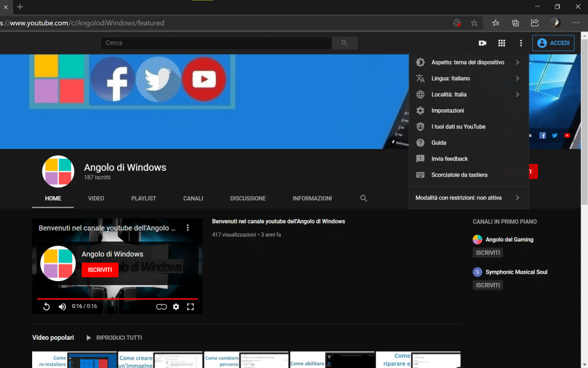
Task: Expand Modalità con restrizioni option
Action: click(468, 198)
